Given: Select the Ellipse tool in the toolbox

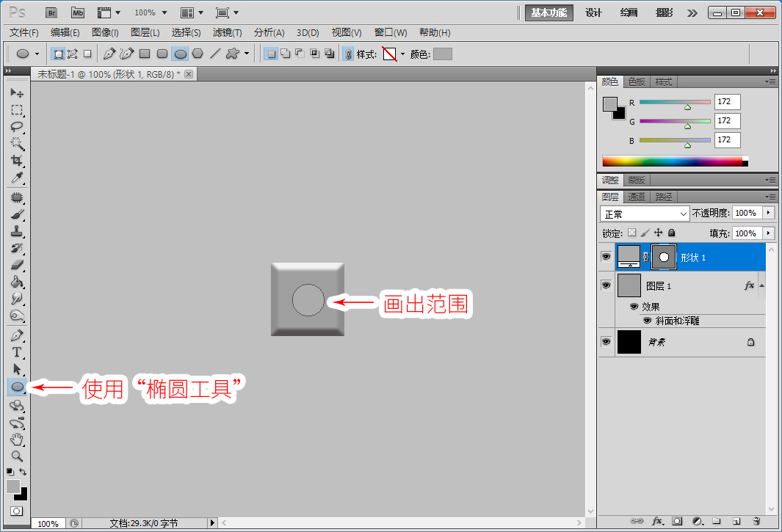Looking at the screenshot, I should (17, 387).
